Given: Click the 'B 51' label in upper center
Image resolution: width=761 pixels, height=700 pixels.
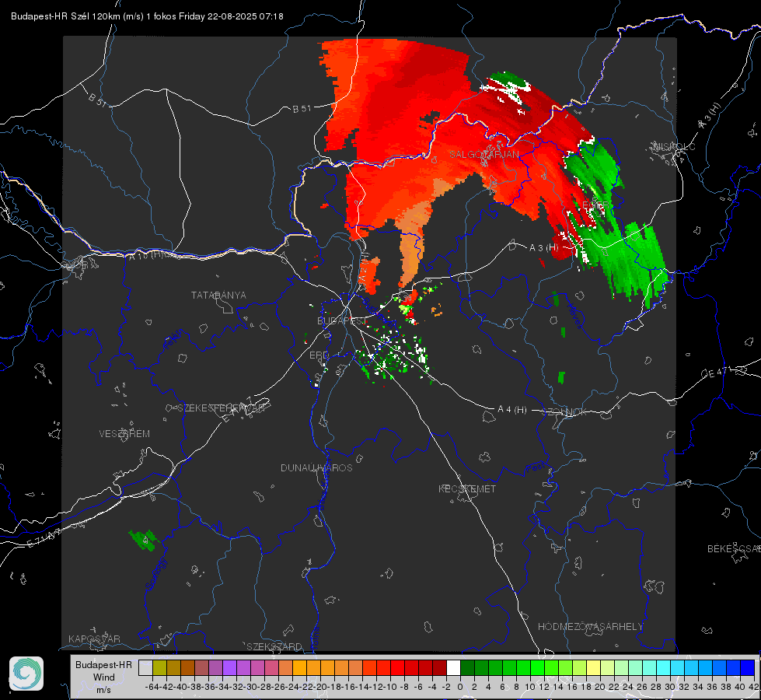Looking at the screenshot, I should [x=302, y=109].
